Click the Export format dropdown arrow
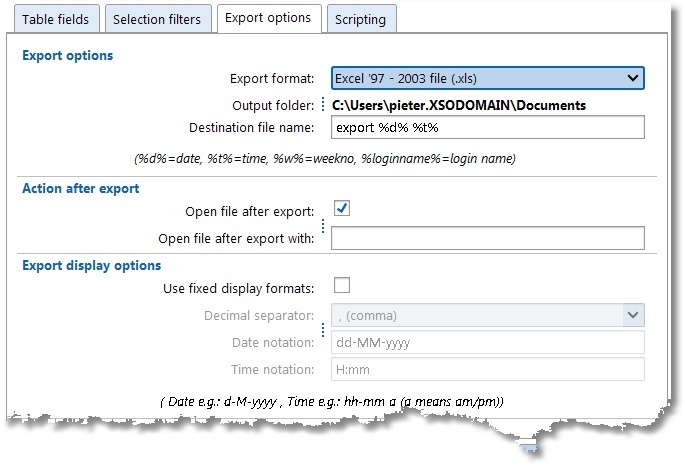 (x=632, y=78)
